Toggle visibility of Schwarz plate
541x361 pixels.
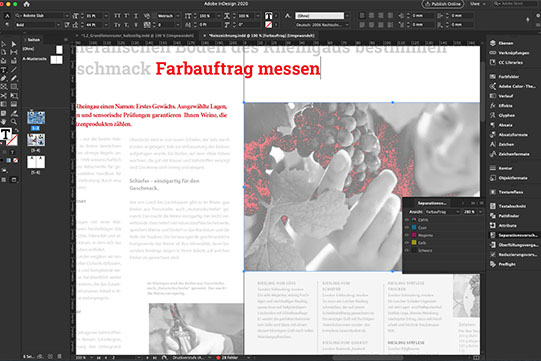pos(407,250)
